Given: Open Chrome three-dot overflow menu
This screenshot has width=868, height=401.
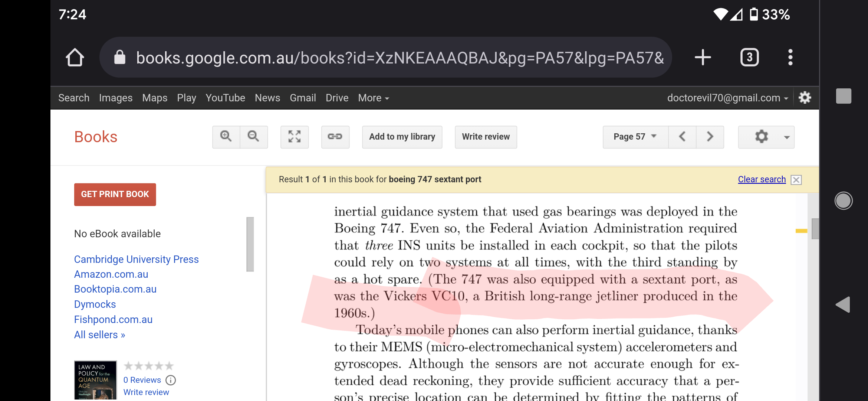Looking at the screenshot, I should [790, 58].
